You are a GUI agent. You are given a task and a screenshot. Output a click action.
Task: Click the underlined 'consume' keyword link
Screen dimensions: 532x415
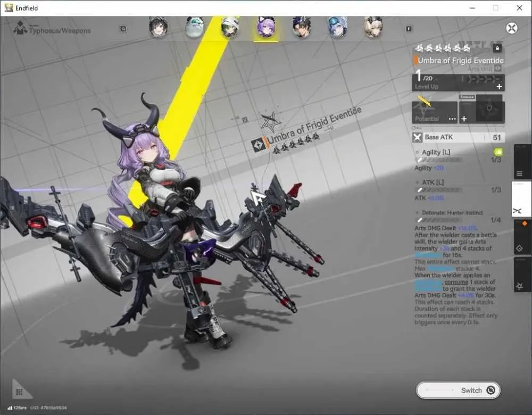[456, 282]
